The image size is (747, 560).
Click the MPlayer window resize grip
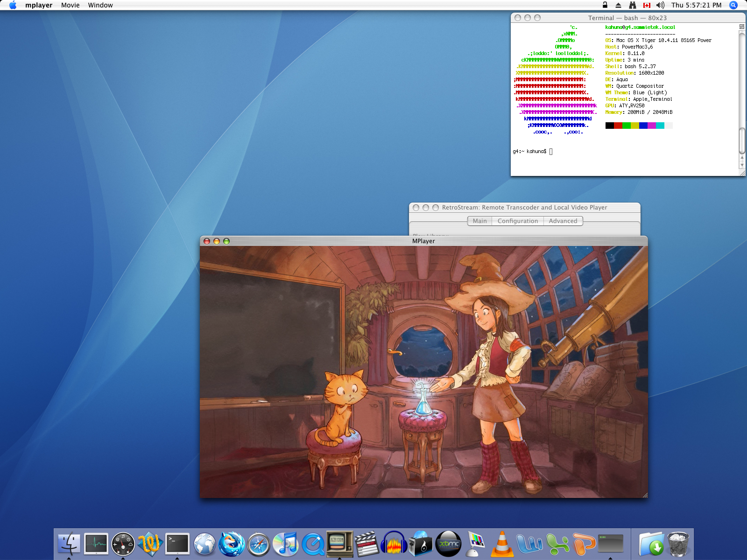coord(645,495)
